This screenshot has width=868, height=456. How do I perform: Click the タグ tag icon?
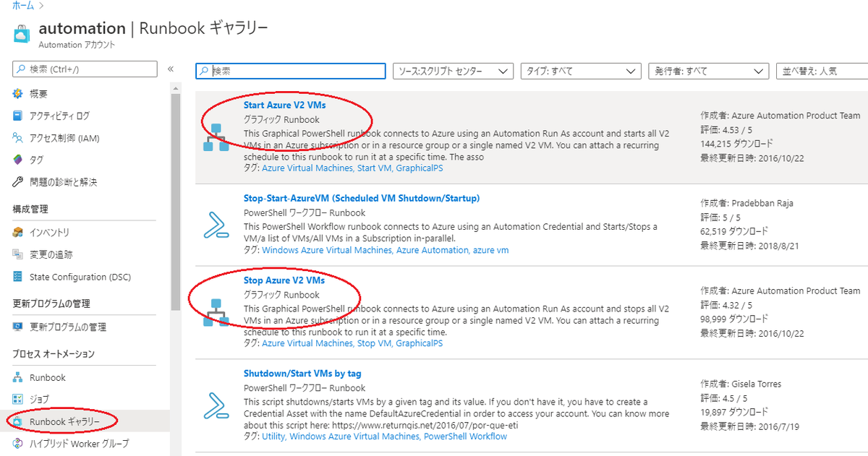click(x=18, y=160)
